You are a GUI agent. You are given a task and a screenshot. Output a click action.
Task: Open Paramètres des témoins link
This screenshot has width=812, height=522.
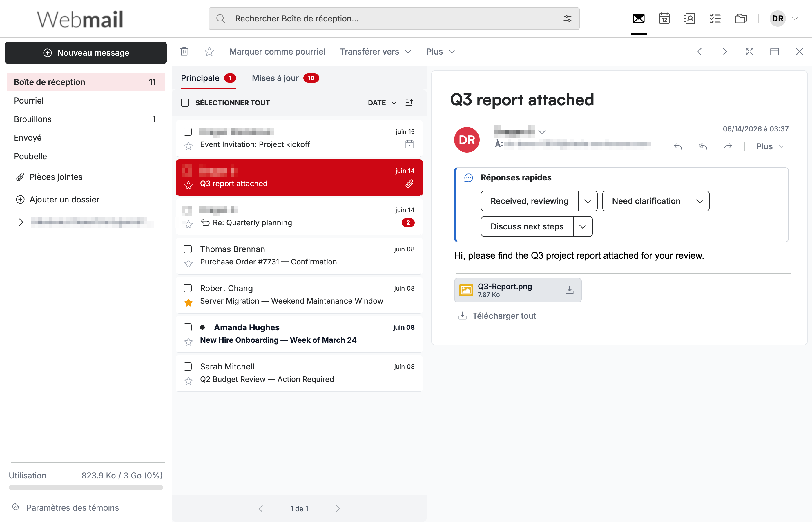click(66, 507)
